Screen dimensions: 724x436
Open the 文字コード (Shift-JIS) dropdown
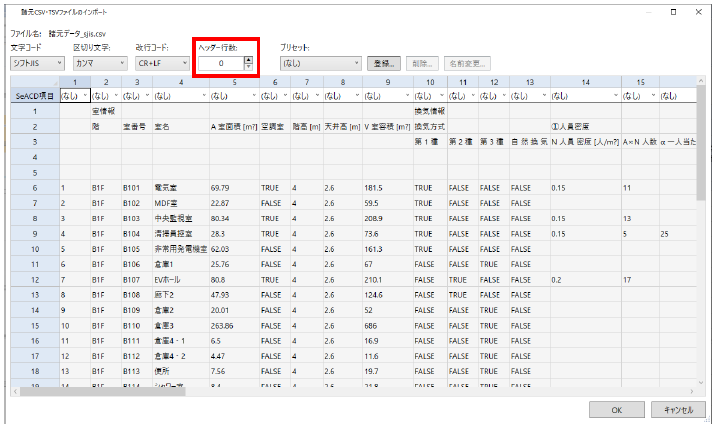36,63
